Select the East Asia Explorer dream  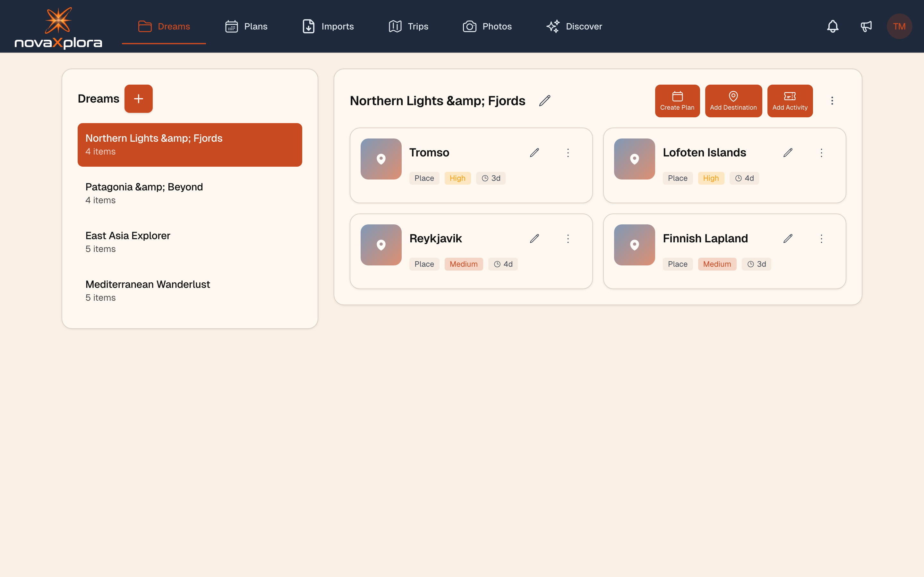(x=189, y=242)
